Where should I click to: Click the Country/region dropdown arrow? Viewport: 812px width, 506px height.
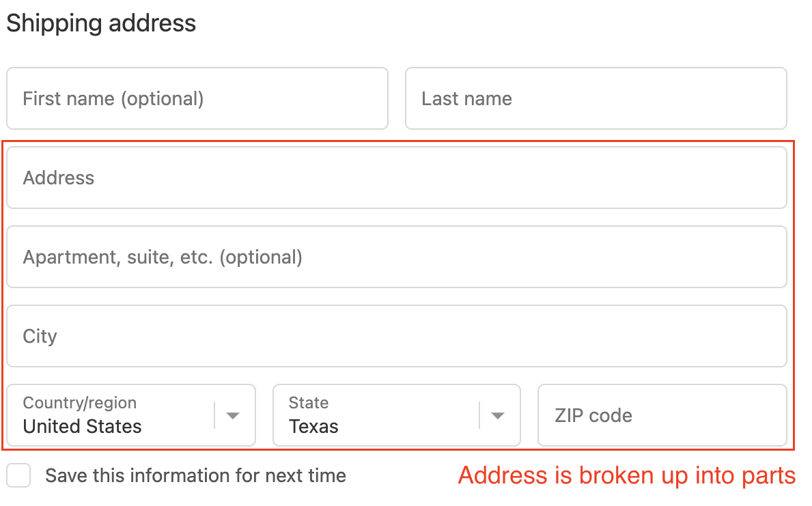232,415
